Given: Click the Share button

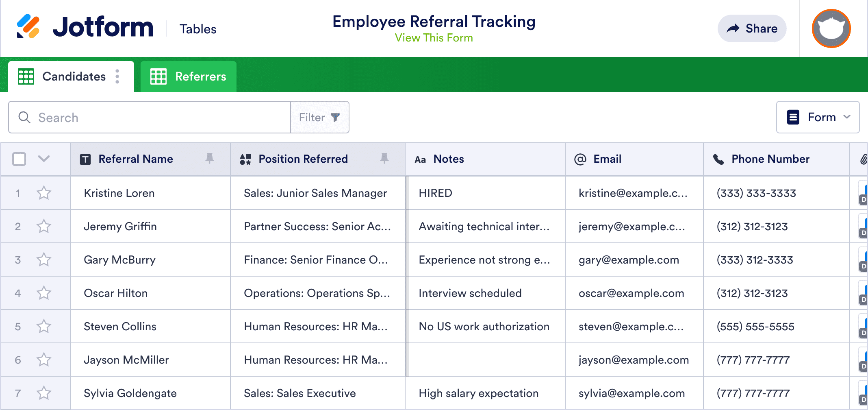Looking at the screenshot, I should point(752,28).
